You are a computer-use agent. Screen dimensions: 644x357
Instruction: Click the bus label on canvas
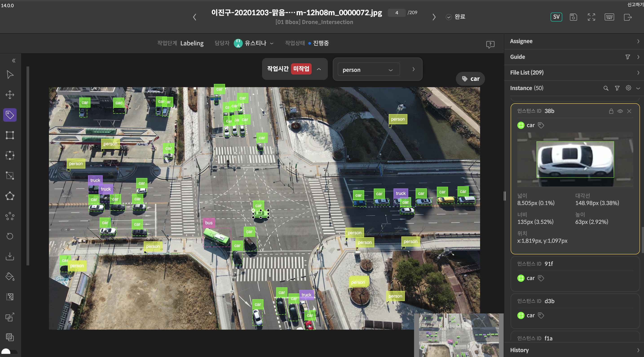click(209, 223)
